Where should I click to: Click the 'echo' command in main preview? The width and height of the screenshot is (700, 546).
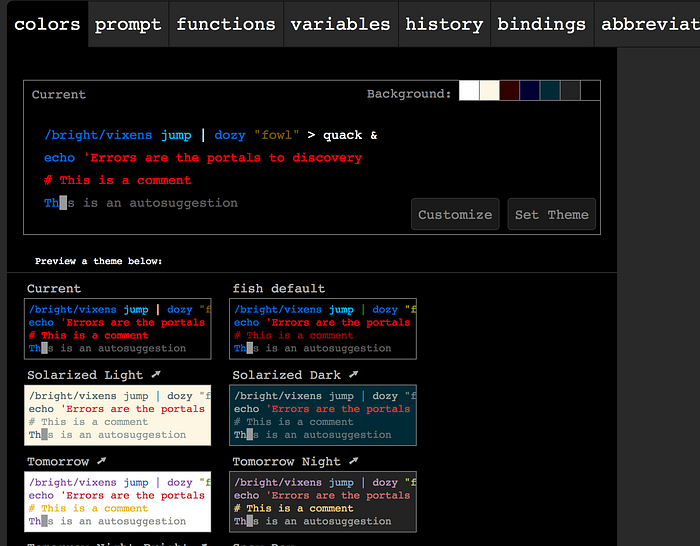[x=59, y=158]
